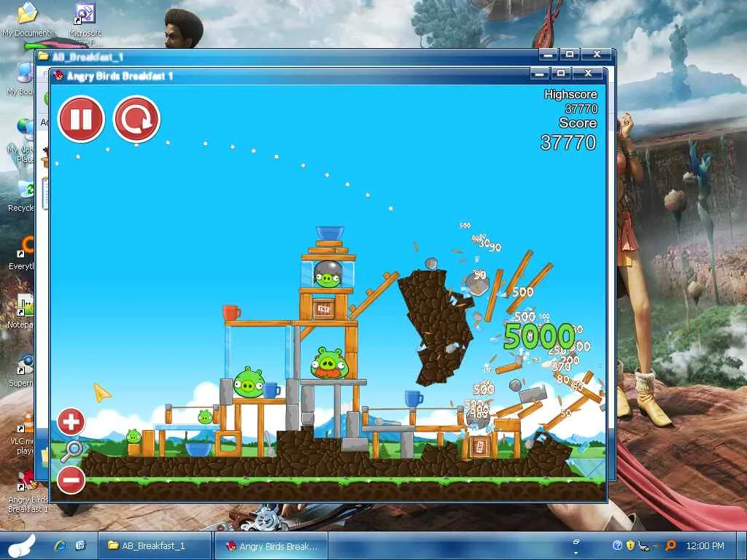Click the magnifying glass zoom icon
The width and height of the screenshot is (747, 560).
tap(71, 451)
